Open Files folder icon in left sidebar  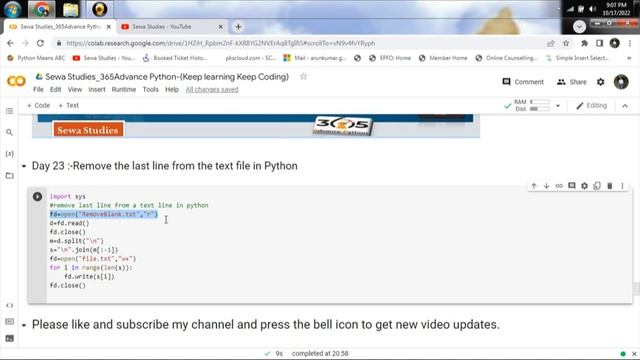click(9, 176)
